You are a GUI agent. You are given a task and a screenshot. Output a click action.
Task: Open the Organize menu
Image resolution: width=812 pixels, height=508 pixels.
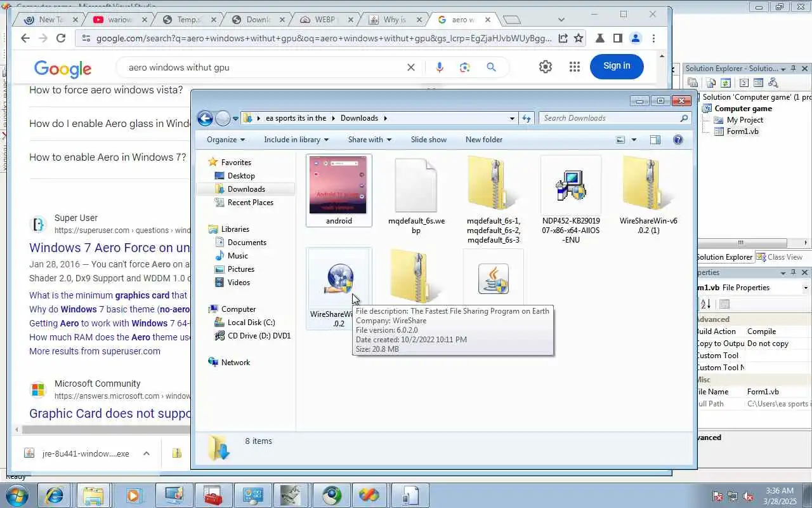[x=225, y=140]
